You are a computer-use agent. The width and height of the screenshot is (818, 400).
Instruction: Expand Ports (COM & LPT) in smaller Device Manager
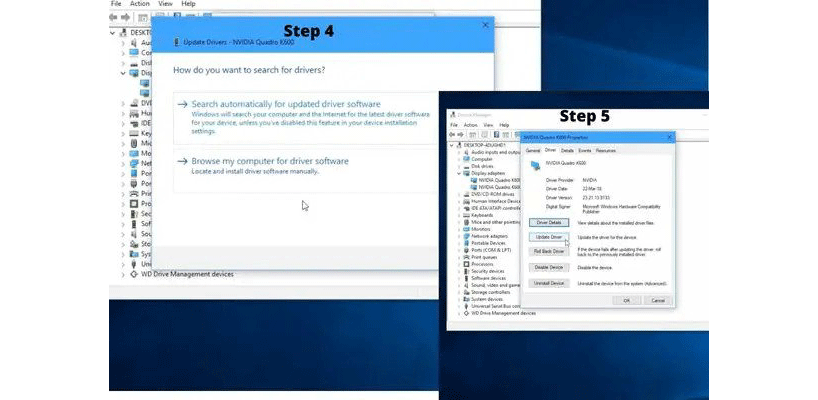coord(459,250)
